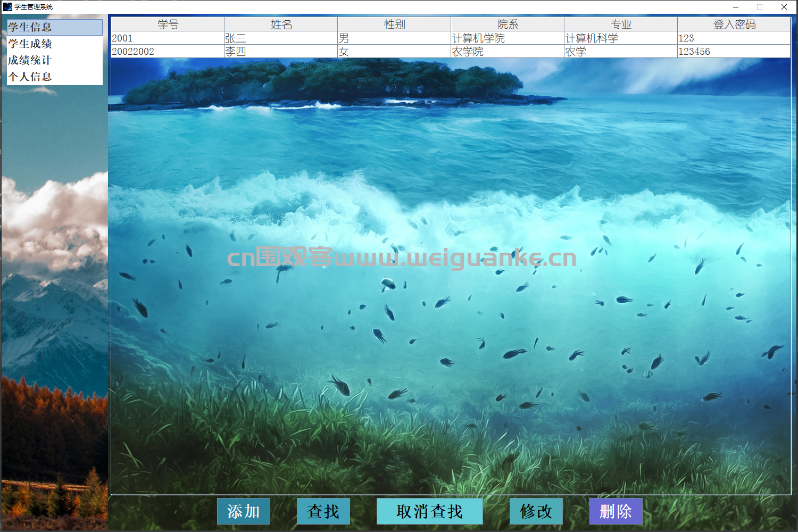Sort by the 学号 column header
The height and width of the screenshot is (532, 798).
168,24
